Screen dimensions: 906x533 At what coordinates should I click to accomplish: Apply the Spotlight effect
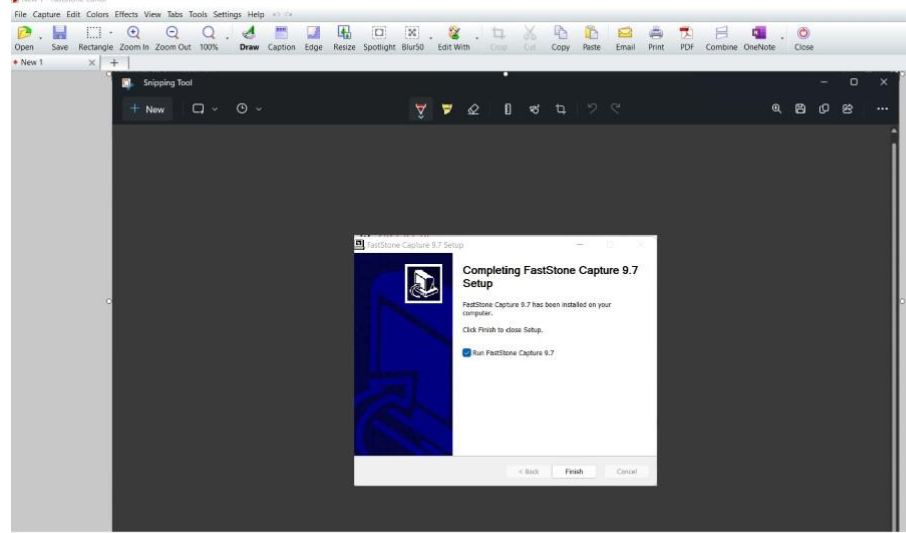coord(379,34)
